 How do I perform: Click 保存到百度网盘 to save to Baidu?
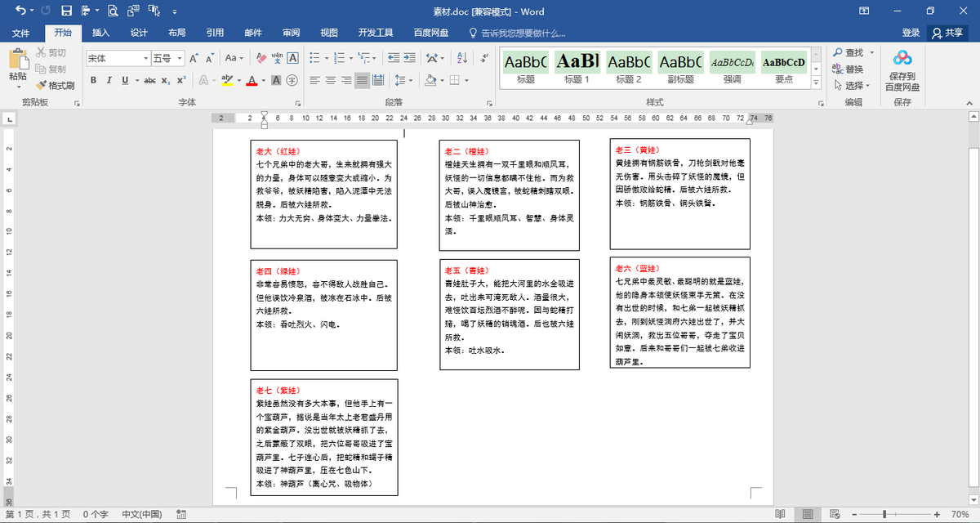902,69
